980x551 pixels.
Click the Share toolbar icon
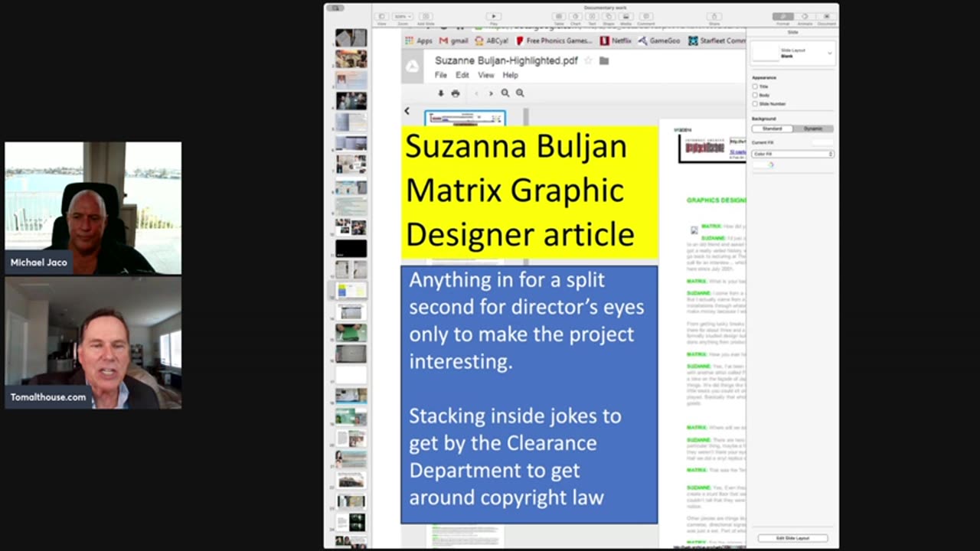tap(714, 16)
